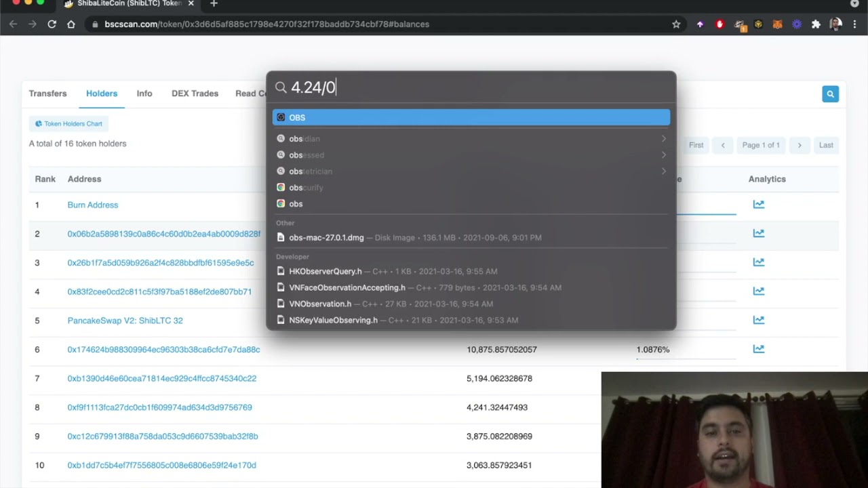The width and height of the screenshot is (868, 488).
Task: Open analytics chart for 0x83f2cee0c holder
Action: pyautogui.click(x=758, y=291)
